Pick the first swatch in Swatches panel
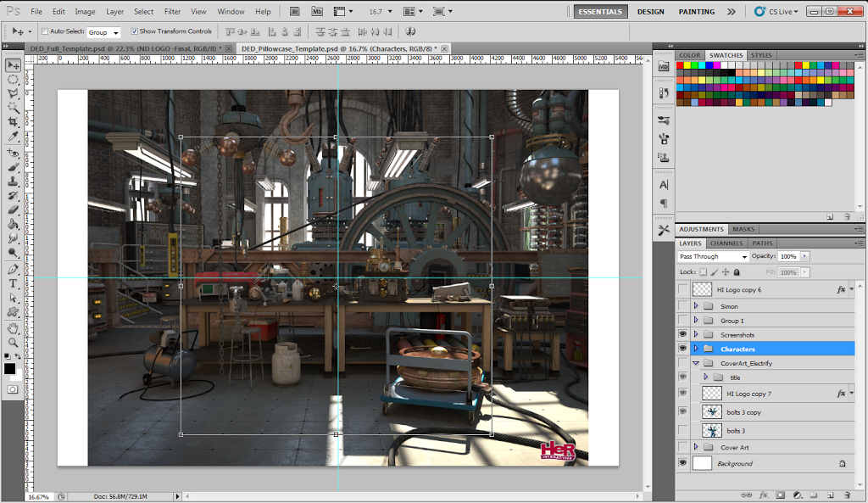Image resolution: width=868 pixels, height=503 pixels. [681, 65]
